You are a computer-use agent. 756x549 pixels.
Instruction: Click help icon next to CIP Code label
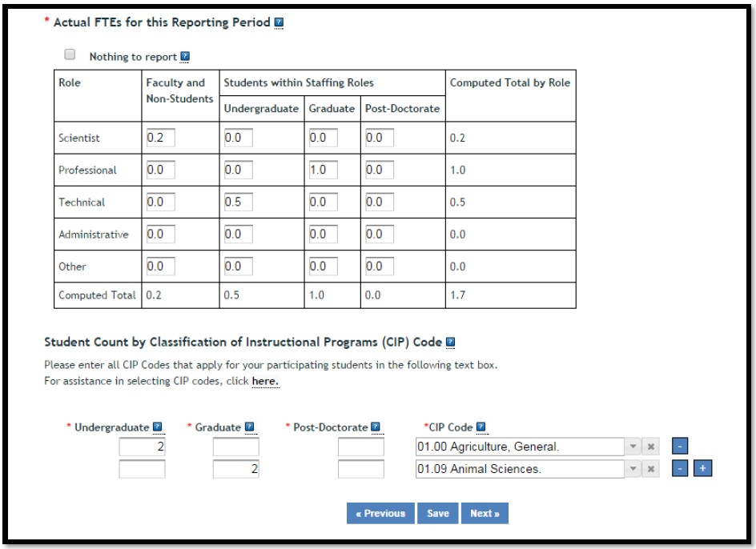pos(482,427)
